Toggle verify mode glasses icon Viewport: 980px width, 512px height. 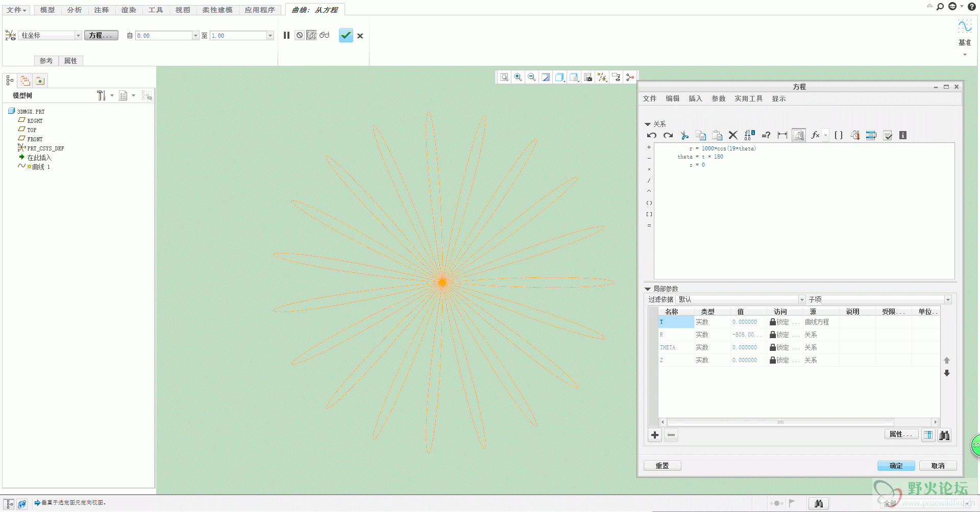[324, 35]
